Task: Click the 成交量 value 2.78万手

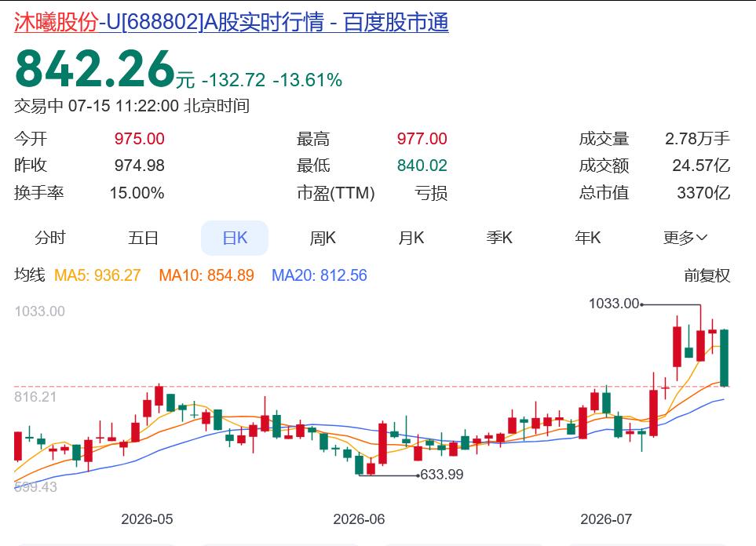Action: coord(697,139)
